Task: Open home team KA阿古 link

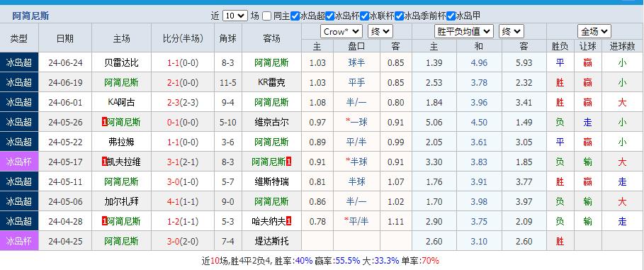Action: point(121,102)
